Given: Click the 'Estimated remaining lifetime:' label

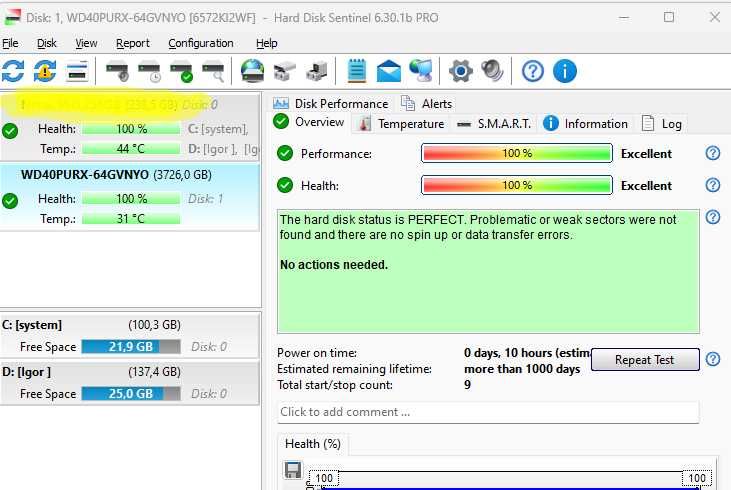Looking at the screenshot, I should tap(354, 369).
